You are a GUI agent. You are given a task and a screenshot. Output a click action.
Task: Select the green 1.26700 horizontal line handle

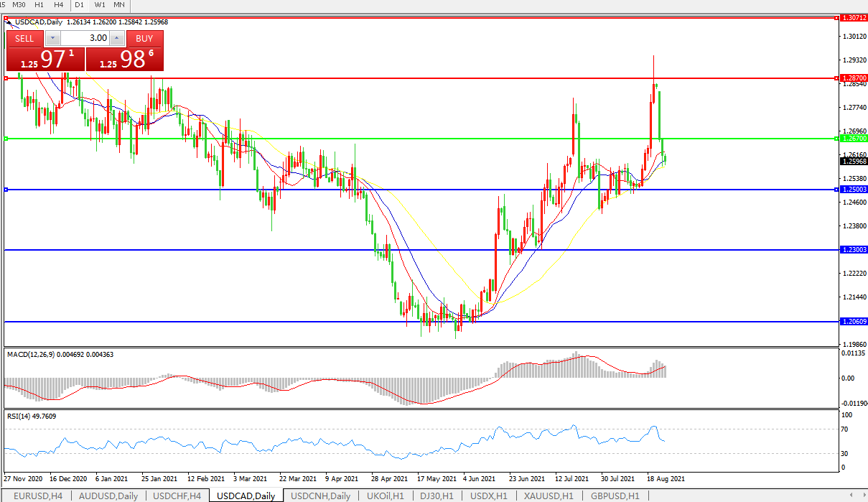pos(6,139)
